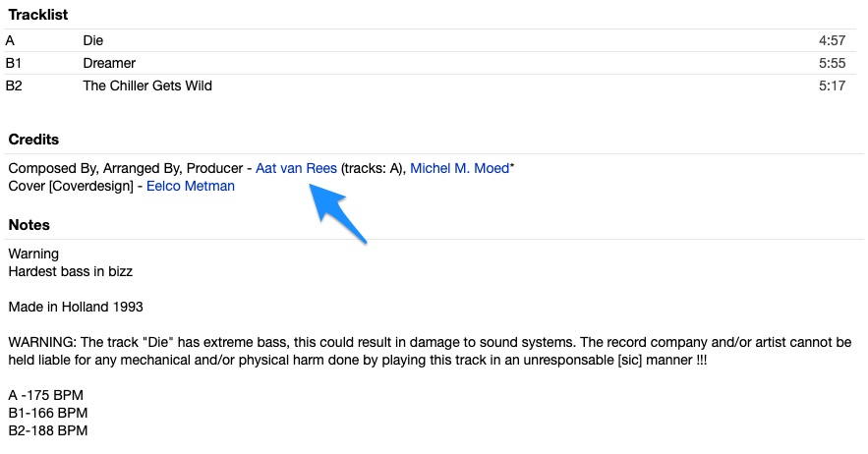Click the Notes section heading

pyautogui.click(x=29, y=225)
